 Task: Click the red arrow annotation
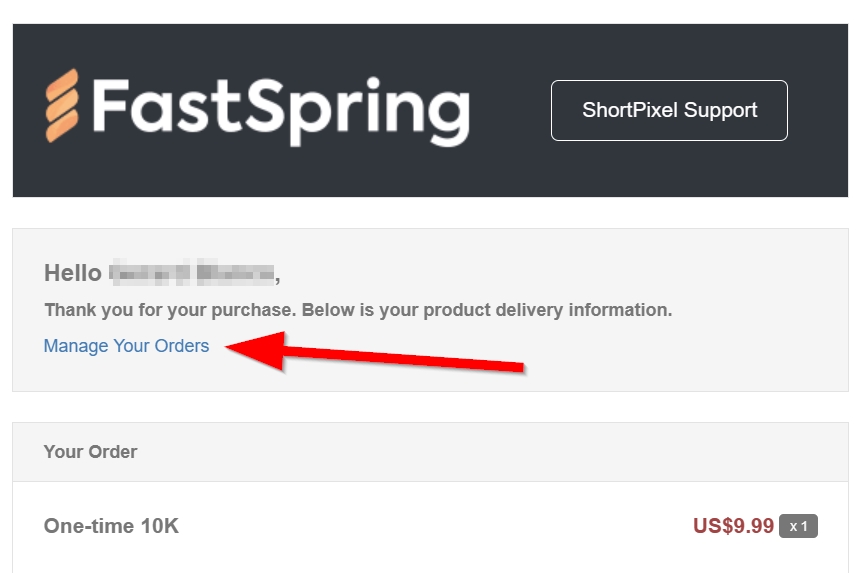point(380,355)
